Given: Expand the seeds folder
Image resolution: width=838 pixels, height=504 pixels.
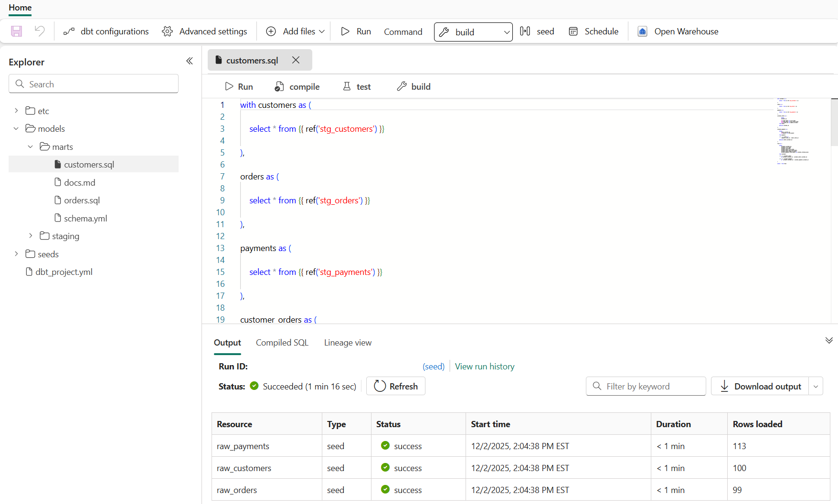Looking at the screenshot, I should tap(16, 254).
